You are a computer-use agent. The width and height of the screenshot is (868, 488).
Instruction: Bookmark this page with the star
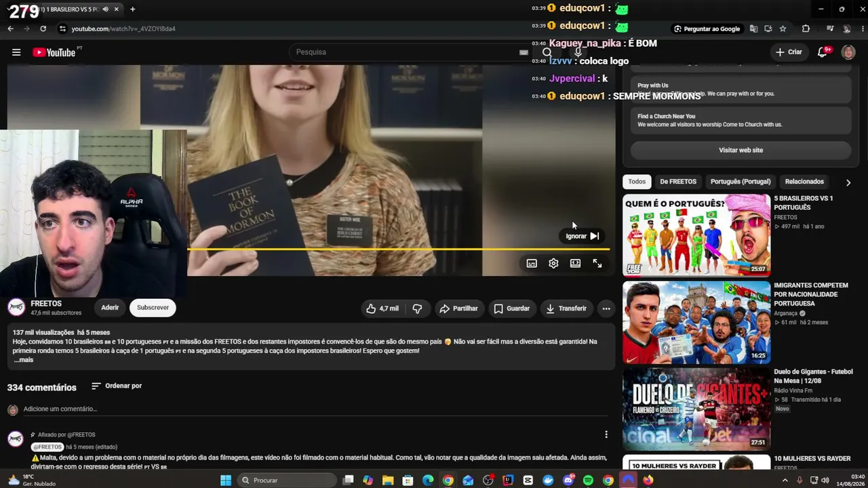tap(783, 28)
